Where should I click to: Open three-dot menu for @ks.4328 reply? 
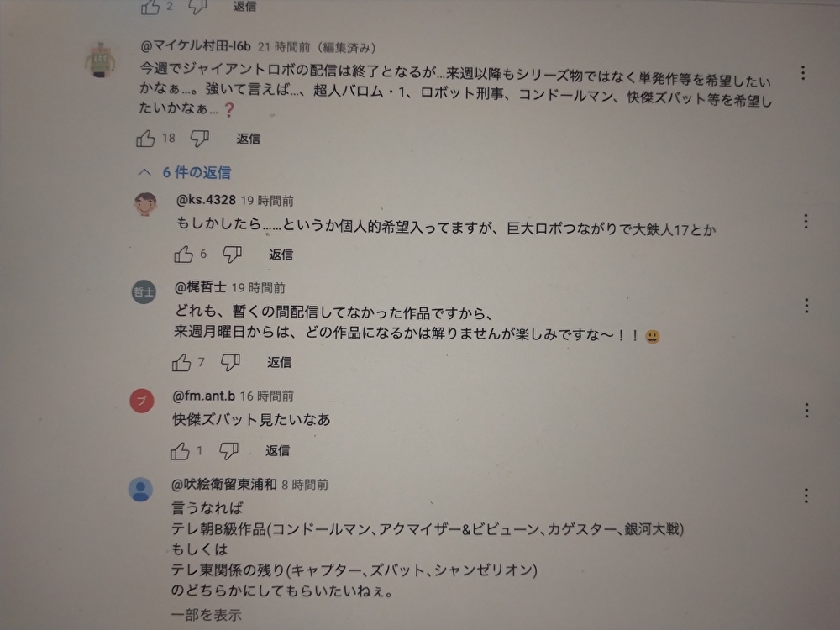click(806, 221)
